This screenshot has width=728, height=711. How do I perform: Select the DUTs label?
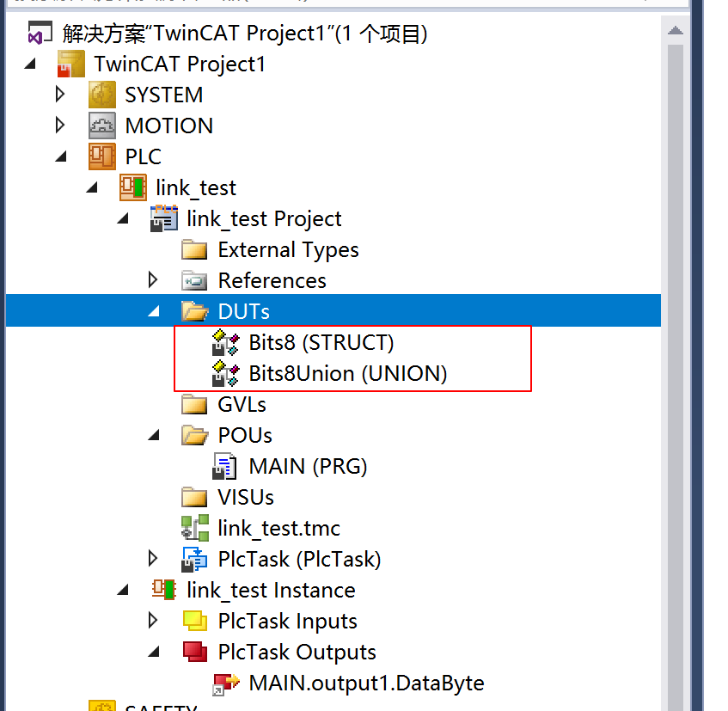tap(244, 311)
